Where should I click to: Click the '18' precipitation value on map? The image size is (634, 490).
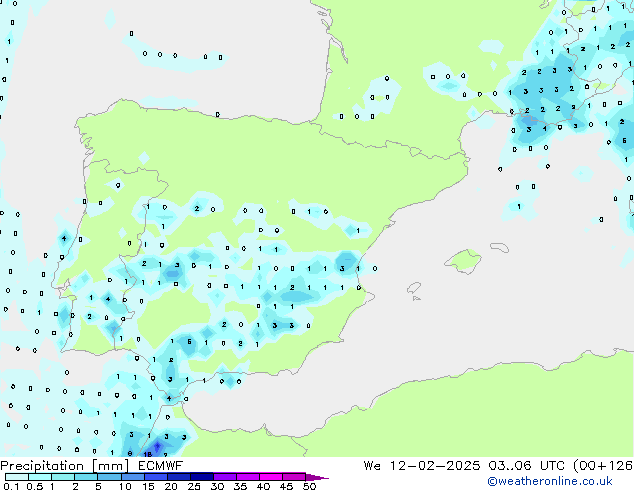click(148, 454)
